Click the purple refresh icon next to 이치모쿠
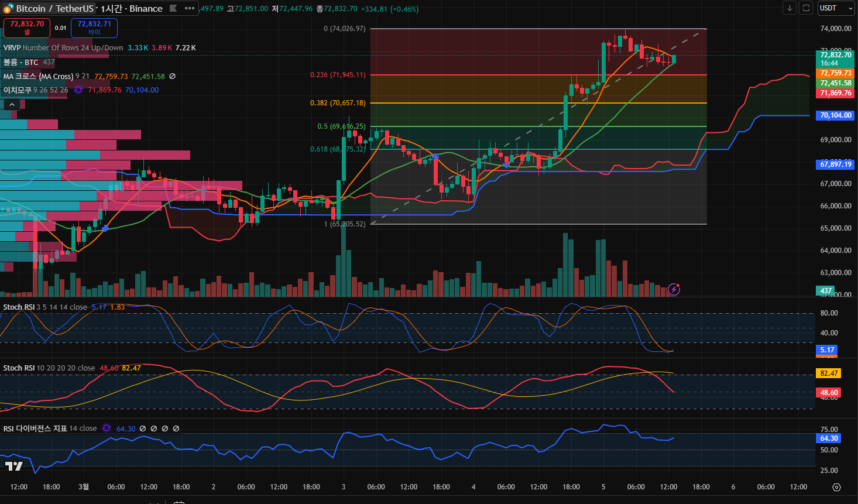This screenshot has width=858, height=504. (x=78, y=90)
